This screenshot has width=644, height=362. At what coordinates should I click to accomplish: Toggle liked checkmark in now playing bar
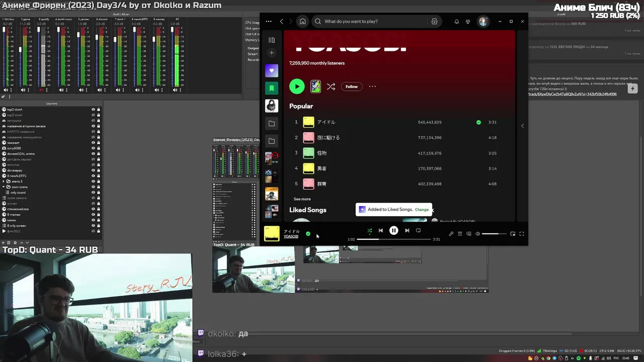tap(308, 234)
